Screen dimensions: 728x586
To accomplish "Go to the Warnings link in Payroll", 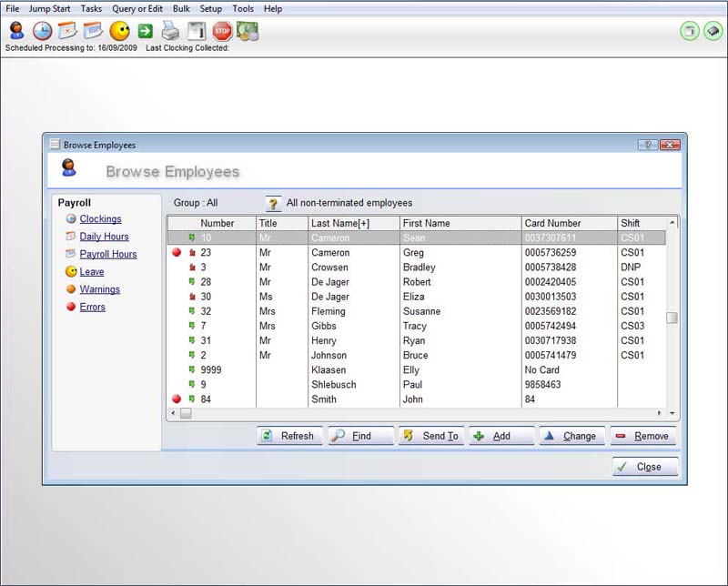I will pyautogui.click(x=99, y=289).
